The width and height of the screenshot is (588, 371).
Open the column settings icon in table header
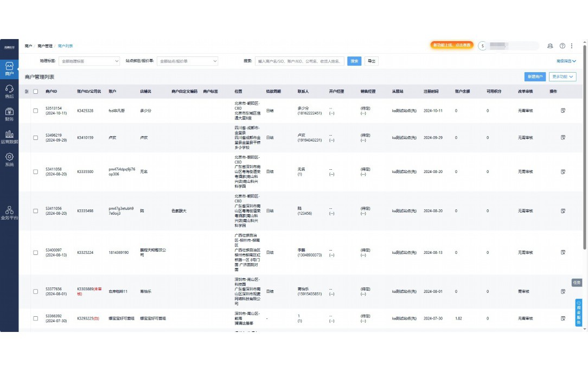(x=27, y=92)
